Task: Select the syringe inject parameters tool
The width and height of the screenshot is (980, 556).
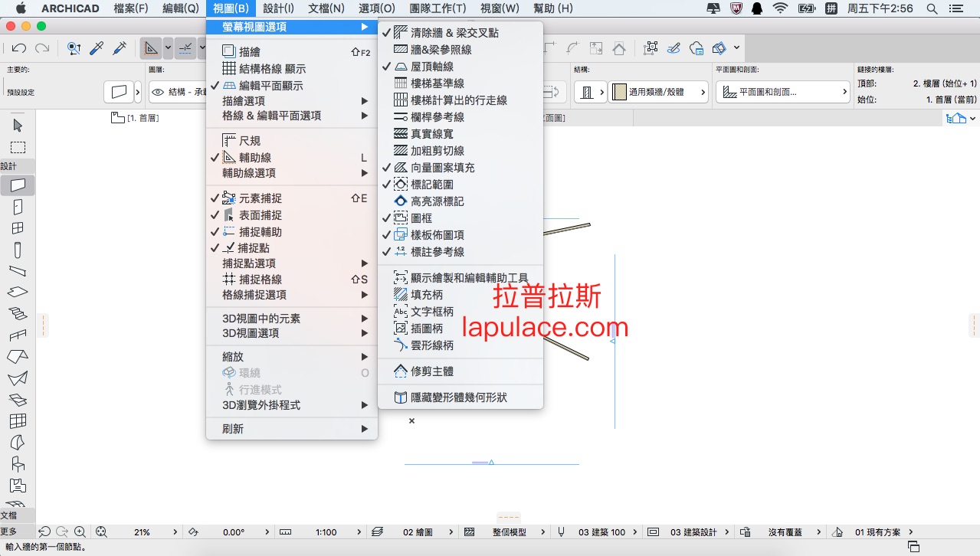Action: (120, 49)
